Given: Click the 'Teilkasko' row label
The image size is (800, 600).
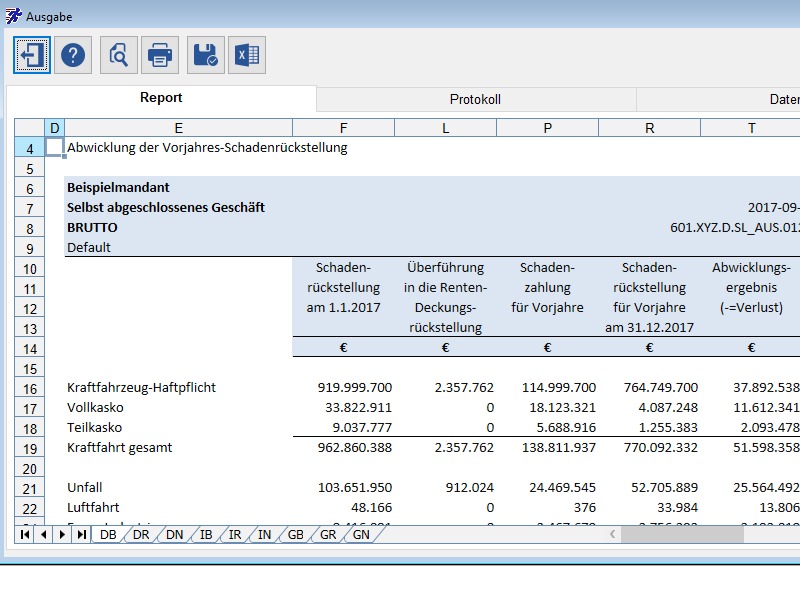Looking at the screenshot, I should [94, 428].
